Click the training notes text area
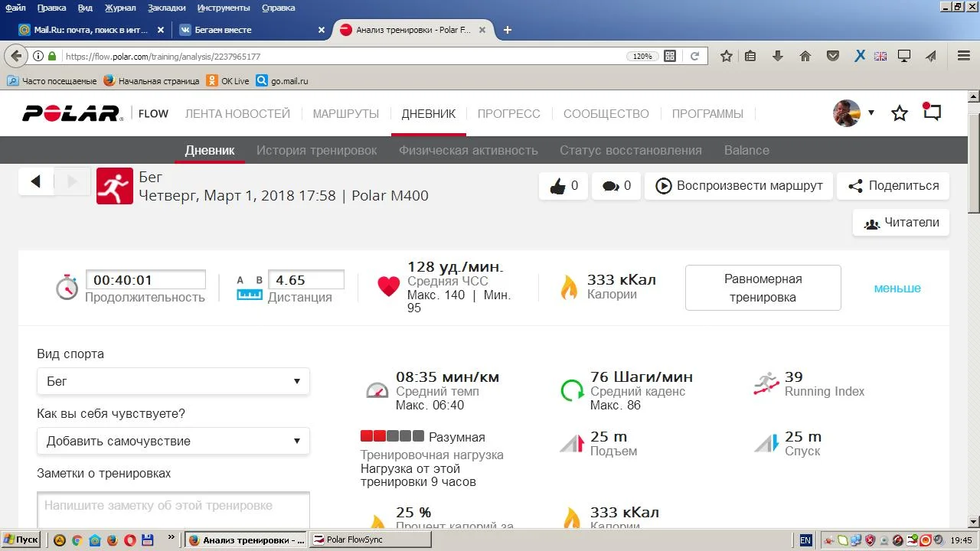This screenshot has height=551, width=980. (x=173, y=510)
